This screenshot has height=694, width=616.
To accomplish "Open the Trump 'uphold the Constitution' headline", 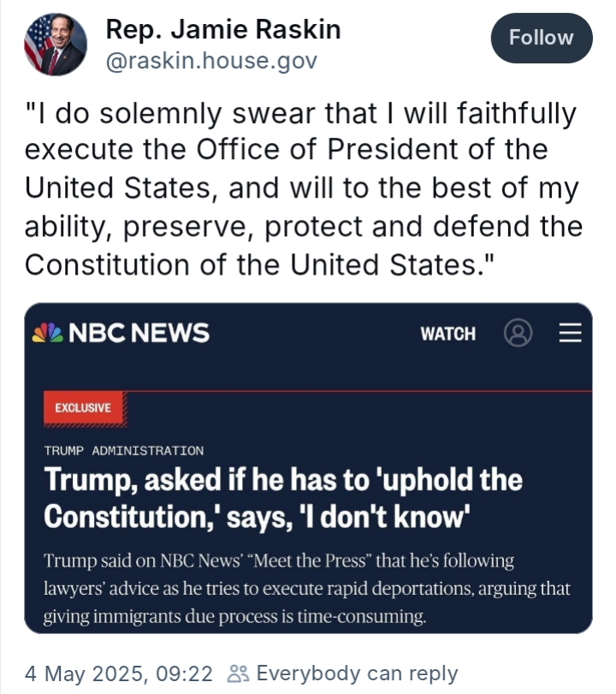I will 282,496.
